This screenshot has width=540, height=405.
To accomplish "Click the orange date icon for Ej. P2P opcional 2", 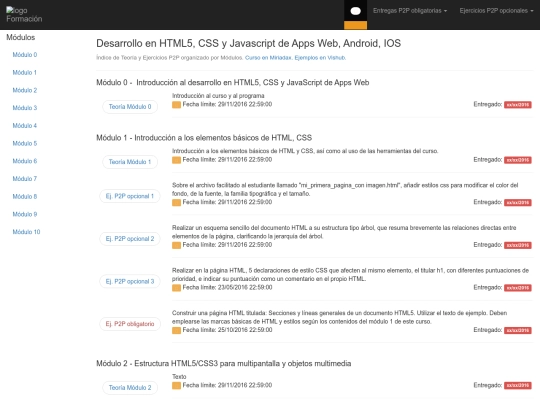I will 176,245.
